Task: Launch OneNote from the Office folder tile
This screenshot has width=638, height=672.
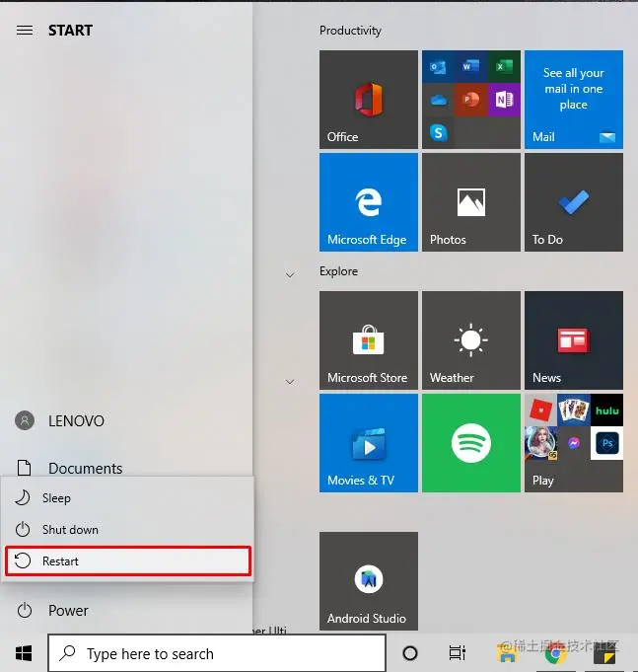Action: [504, 100]
